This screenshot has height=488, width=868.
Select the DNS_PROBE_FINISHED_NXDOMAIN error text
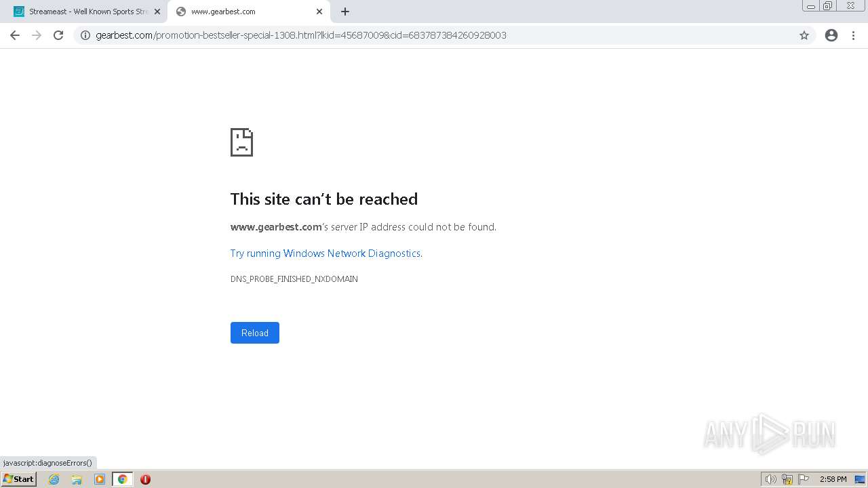click(x=294, y=279)
